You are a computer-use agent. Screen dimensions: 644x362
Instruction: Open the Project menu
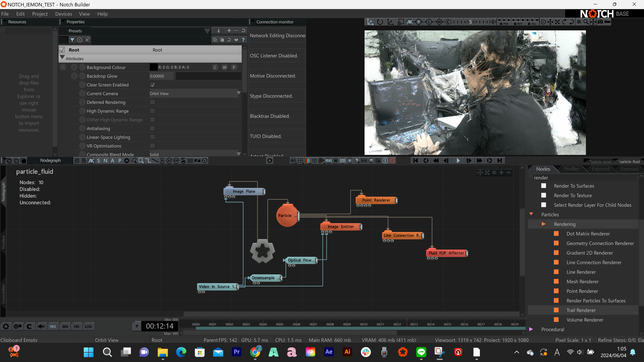(x=40, y=14)
